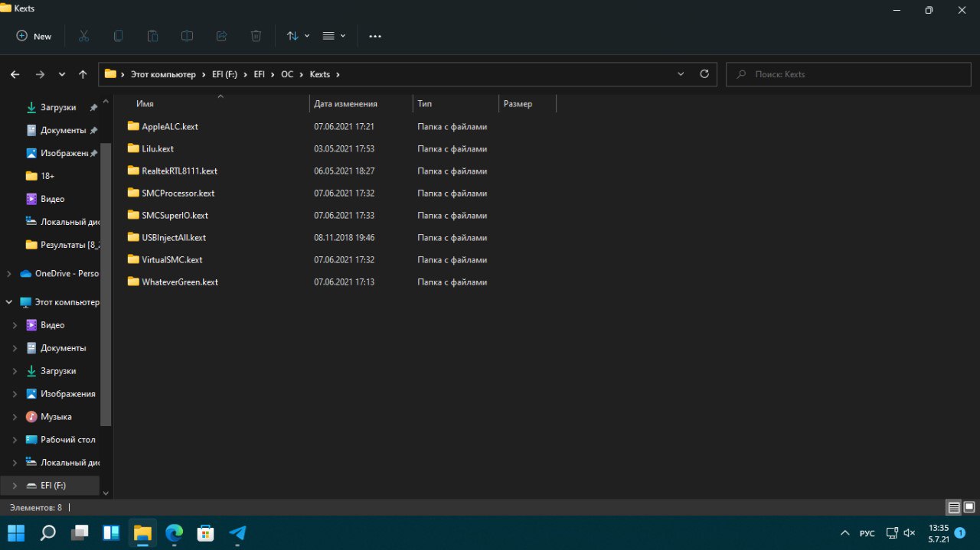The height and width of the screenshot is (550, 980).
Task: Open taskbar Search
Action: point(47,532)
